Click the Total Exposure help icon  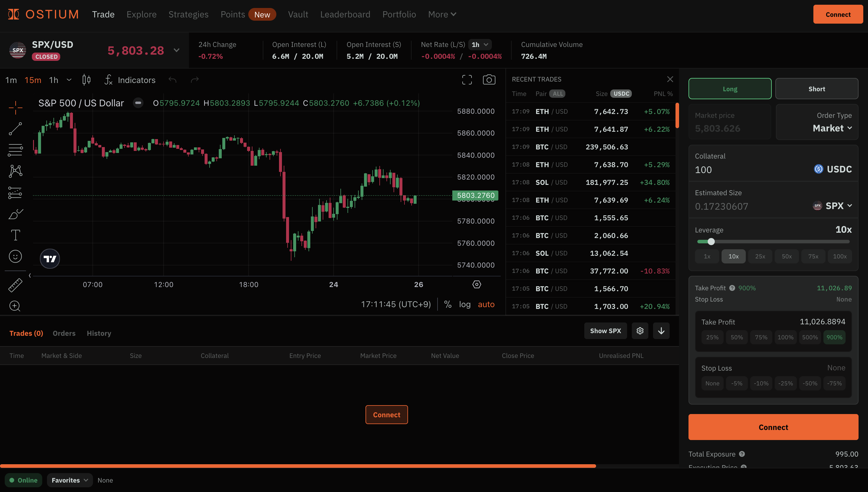click(x=742, y=454)
